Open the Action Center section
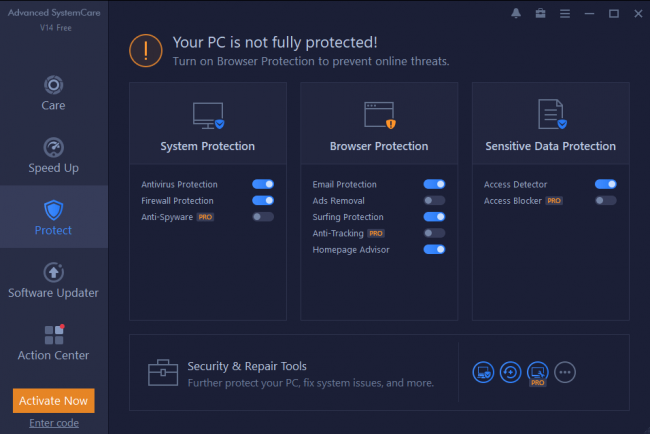Image resolution: width=650 pixels, height=434 pixels. pyautogui.click(x=54, y=342)
